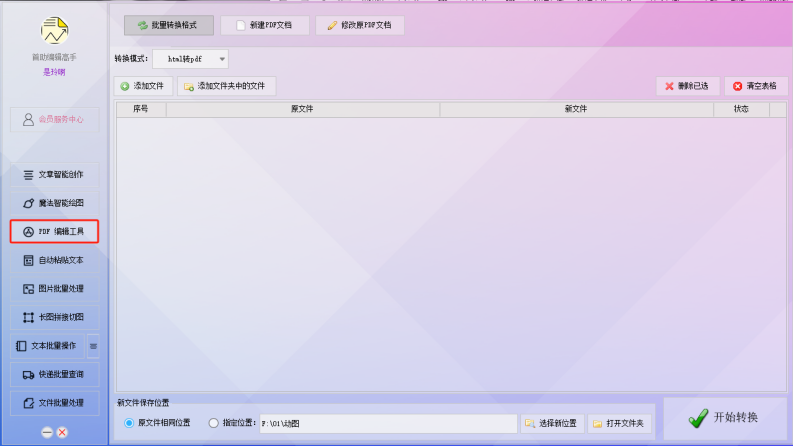Viewport: 793px width, 447px height.
Task: Open 文本批量操作 module
Action: [48, 346]
